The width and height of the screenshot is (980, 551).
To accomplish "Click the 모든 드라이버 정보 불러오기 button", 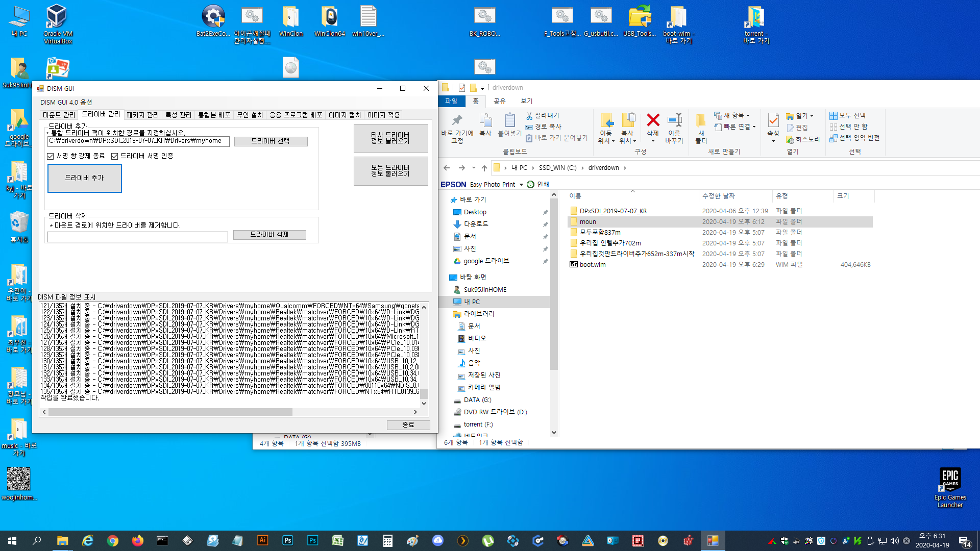I will coord(390,170).
